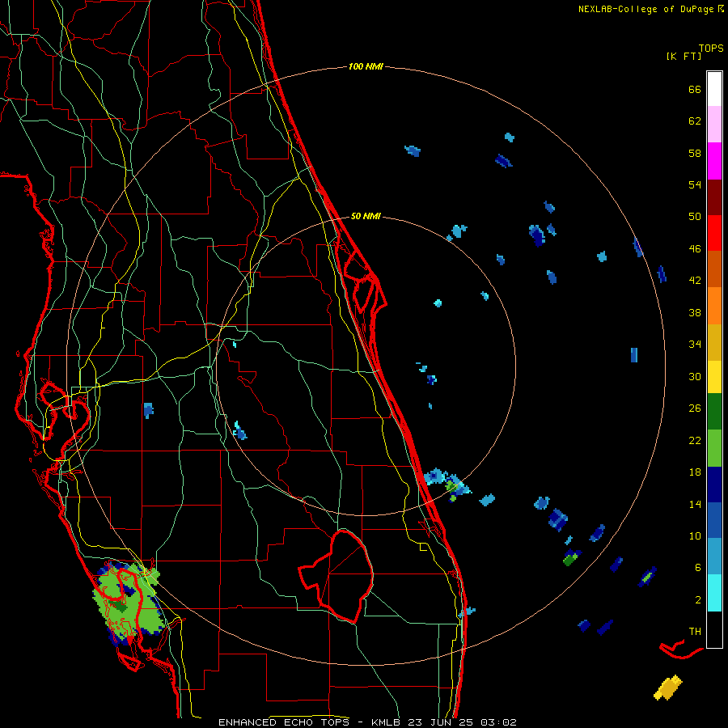The width and height of the screenshot is (728, 728).
Task: Click the legend value "42"
Action: (695, 281)
